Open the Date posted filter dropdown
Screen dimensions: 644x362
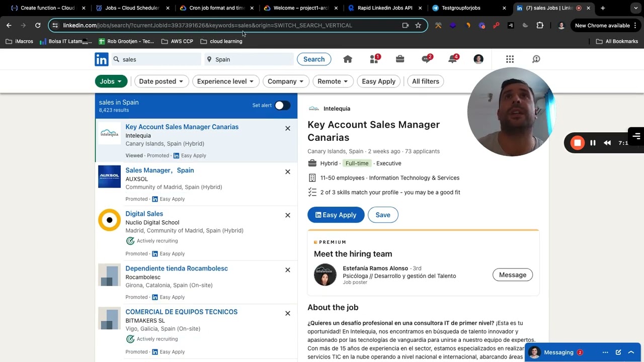(x=161, y=81)
